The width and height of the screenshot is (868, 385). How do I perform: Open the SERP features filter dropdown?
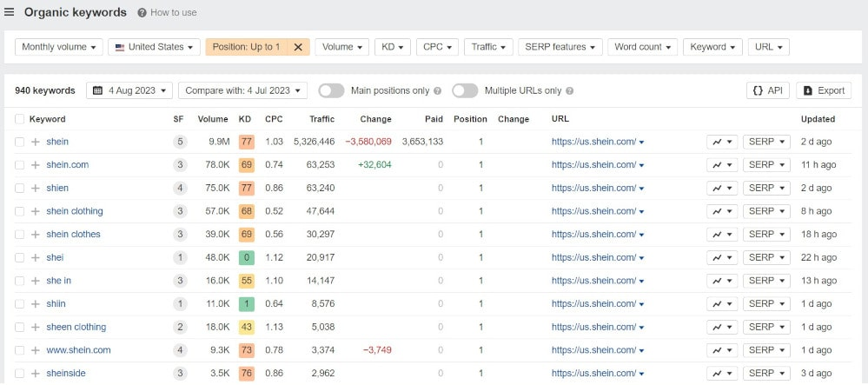pos(560,47)
